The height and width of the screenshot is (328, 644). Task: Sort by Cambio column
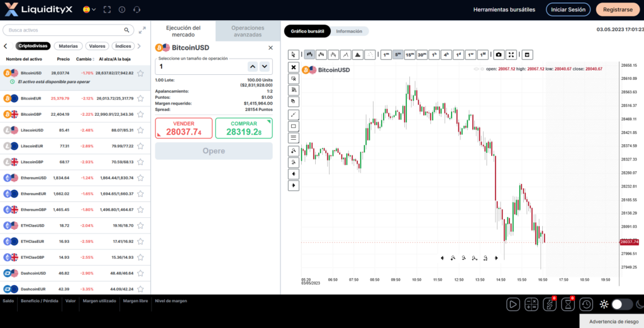[85, 59]
